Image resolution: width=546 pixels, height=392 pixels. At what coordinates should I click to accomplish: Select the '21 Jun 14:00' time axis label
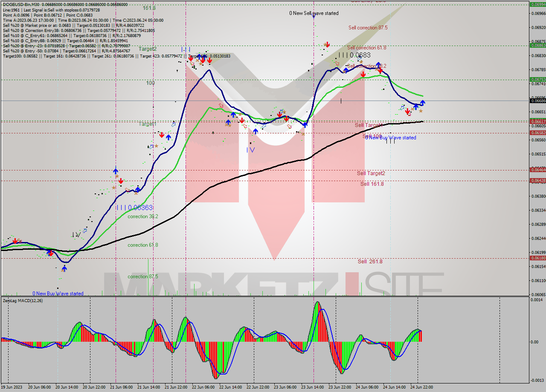coord(148,387)
